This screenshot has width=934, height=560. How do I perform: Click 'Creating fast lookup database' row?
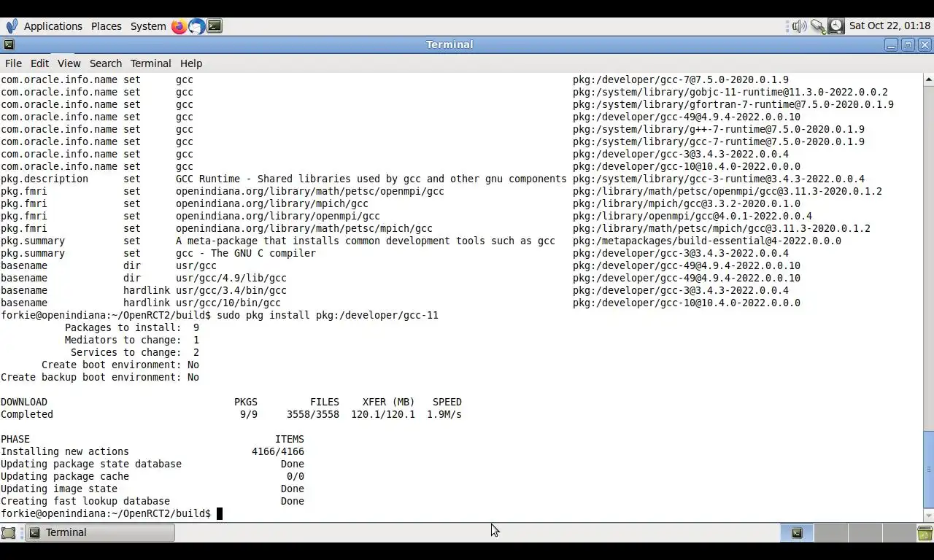[x=153, y=501]
